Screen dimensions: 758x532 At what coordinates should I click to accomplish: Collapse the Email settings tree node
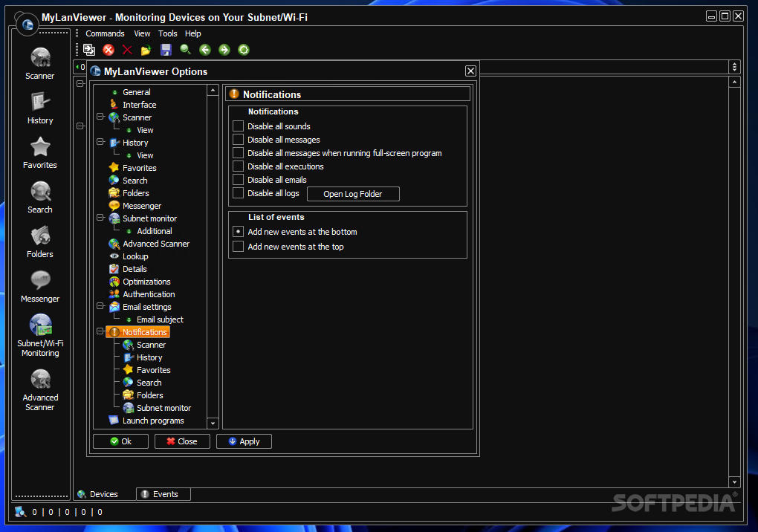[100, 306]
